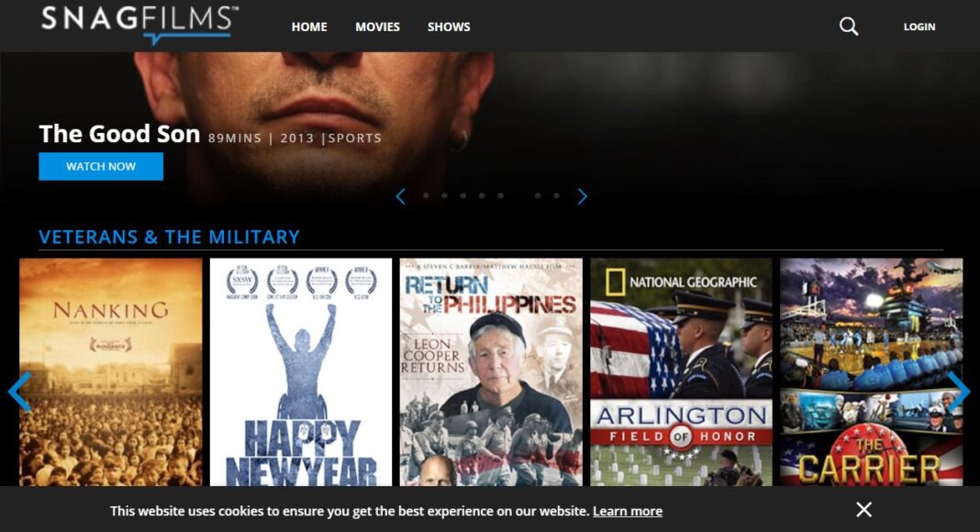The width and height of the screenshot is (980, 532).
Task: Select the last hero carousel dot
Action: [x=556, y=195]
